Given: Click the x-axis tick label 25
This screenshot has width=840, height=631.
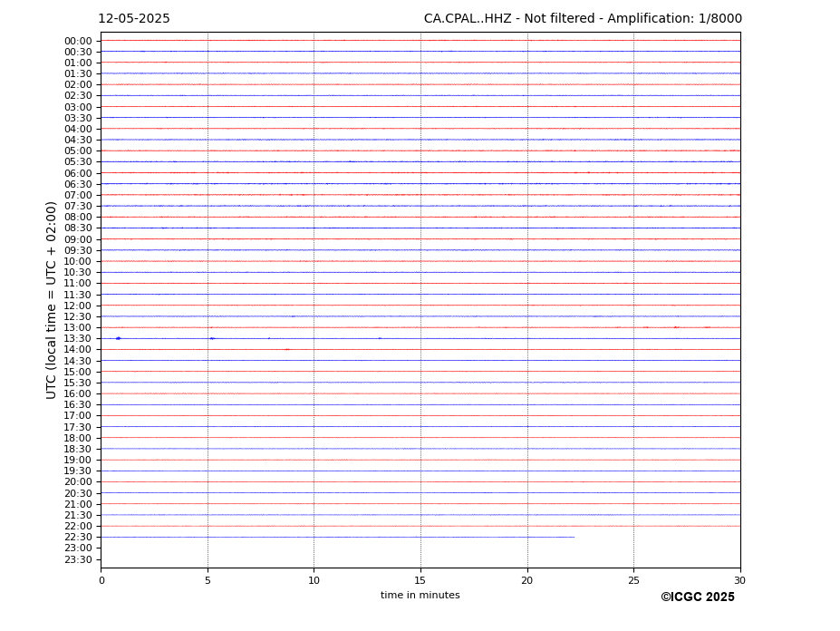Looking at the screenshot, I should click(633, 580).
